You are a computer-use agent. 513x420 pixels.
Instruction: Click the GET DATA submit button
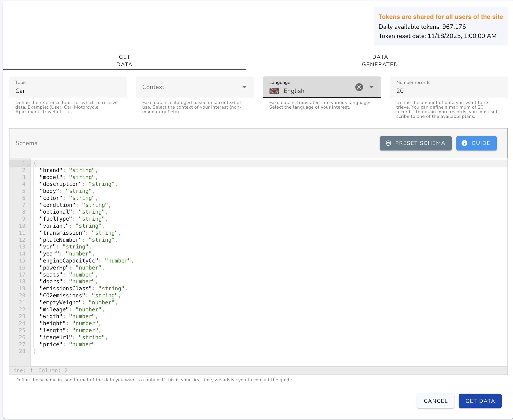tap(480, 401)
